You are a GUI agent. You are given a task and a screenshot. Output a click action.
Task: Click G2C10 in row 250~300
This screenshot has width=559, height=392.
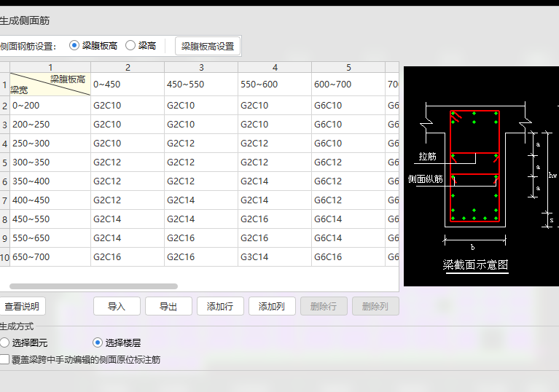(128, 144)
